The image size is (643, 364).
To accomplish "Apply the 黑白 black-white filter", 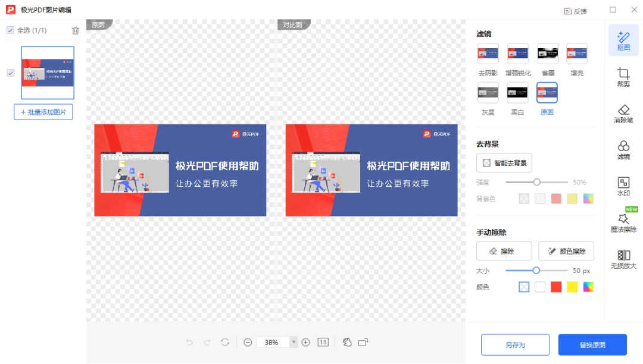I will click(517, 92).
